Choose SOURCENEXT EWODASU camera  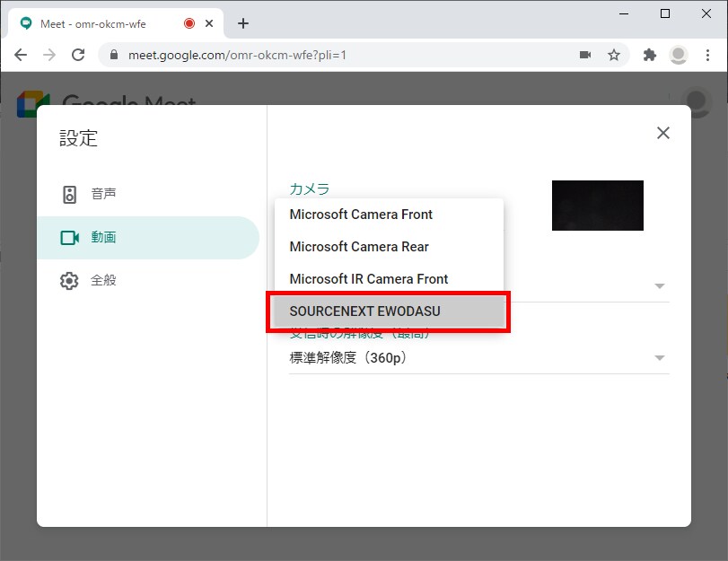(389, 311)
